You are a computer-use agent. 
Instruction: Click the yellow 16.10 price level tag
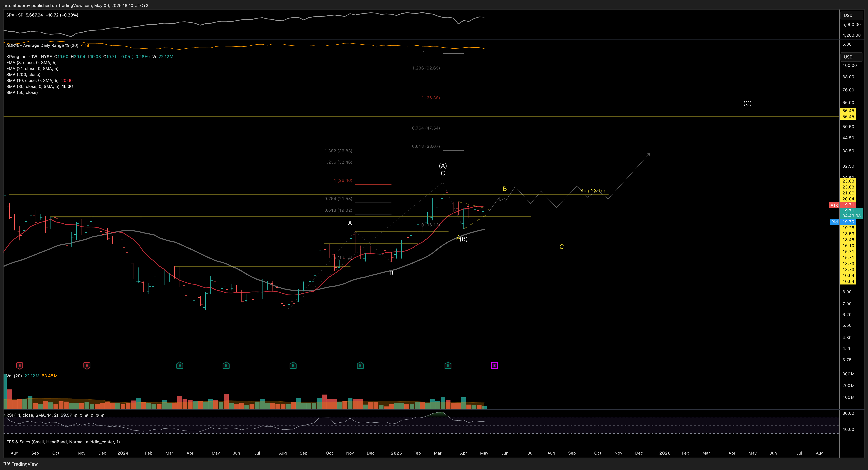pos(848,246)
